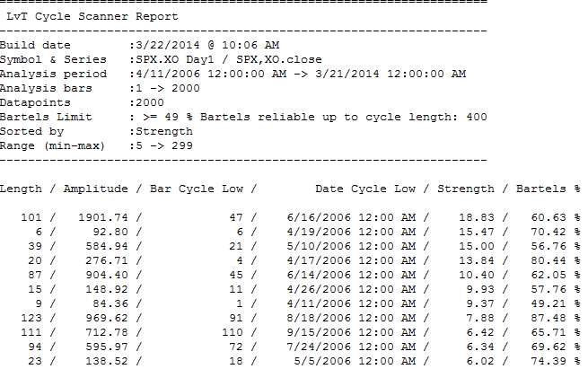This screenshot has height=369, width=588.
Task: Click the amplitude value 1901.74
Action: pos(102,217)
